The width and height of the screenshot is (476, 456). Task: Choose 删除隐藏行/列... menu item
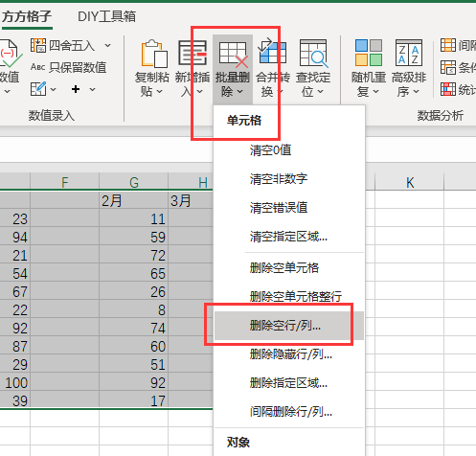coord(289,354)
